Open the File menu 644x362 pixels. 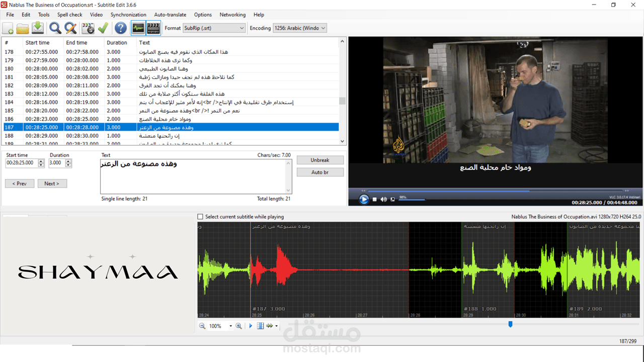coord(10,15)
